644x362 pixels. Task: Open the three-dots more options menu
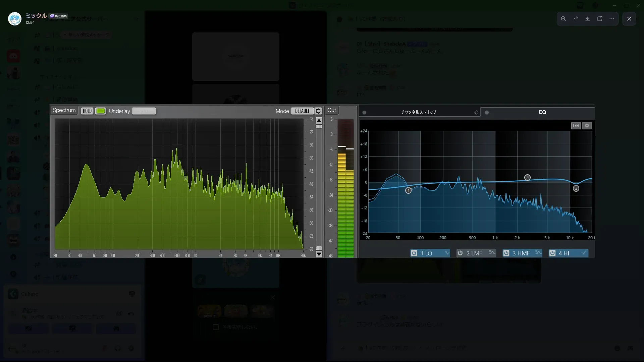[x=612, y=19]
